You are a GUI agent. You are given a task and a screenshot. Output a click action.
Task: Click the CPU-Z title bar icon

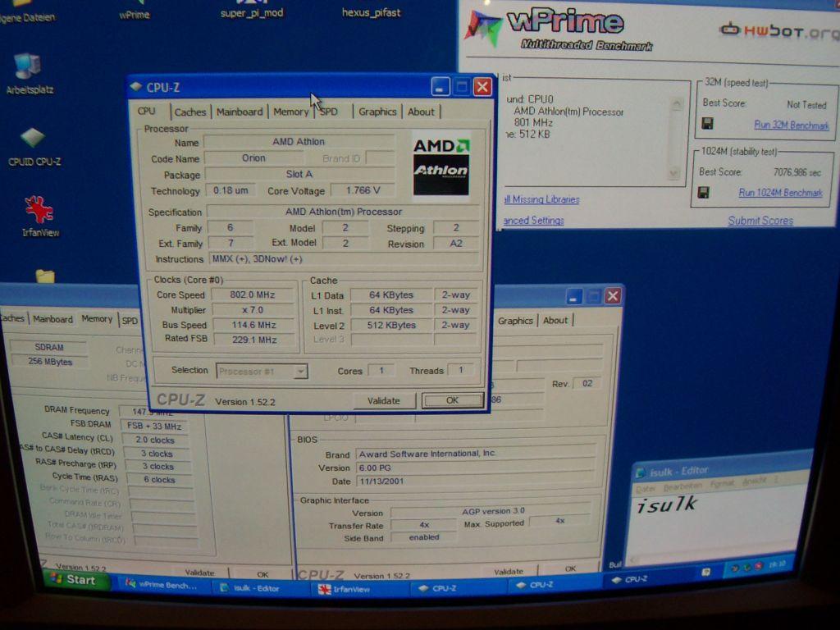(x=136, y=86)
